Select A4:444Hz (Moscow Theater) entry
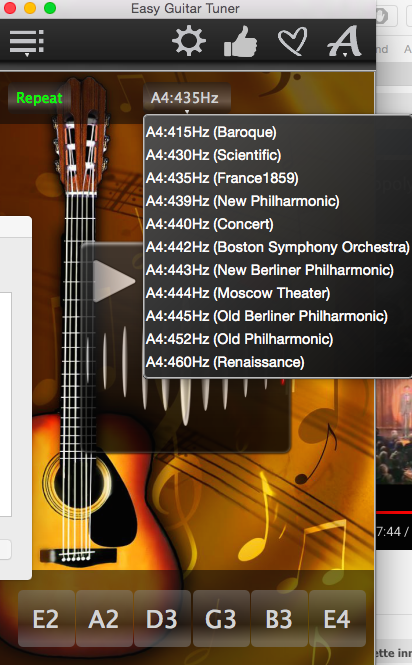The height and width of the screenshot is (665, 412). point(238,293)
